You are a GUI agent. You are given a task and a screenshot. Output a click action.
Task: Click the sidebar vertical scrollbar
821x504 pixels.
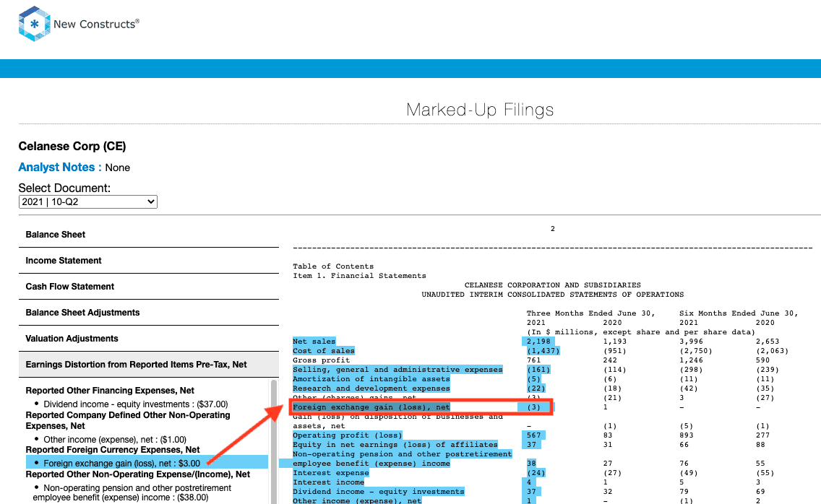click(274, 441)
